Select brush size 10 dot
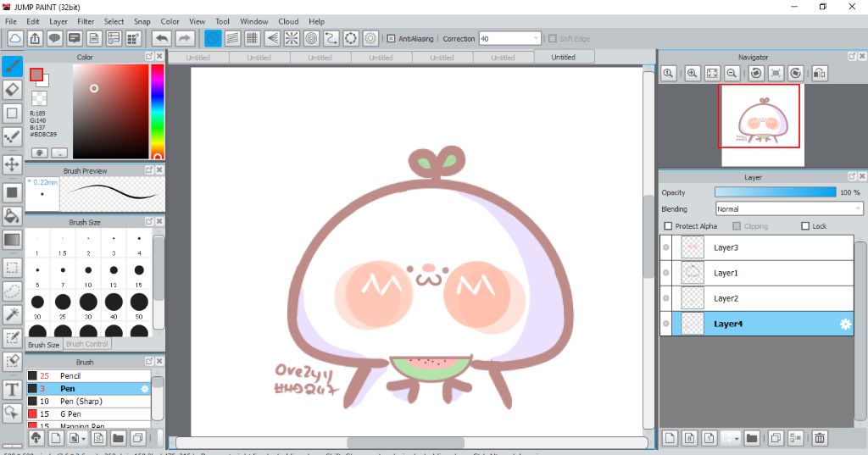Viewport: 868px width, 455px height. click(x=88, y=270)
